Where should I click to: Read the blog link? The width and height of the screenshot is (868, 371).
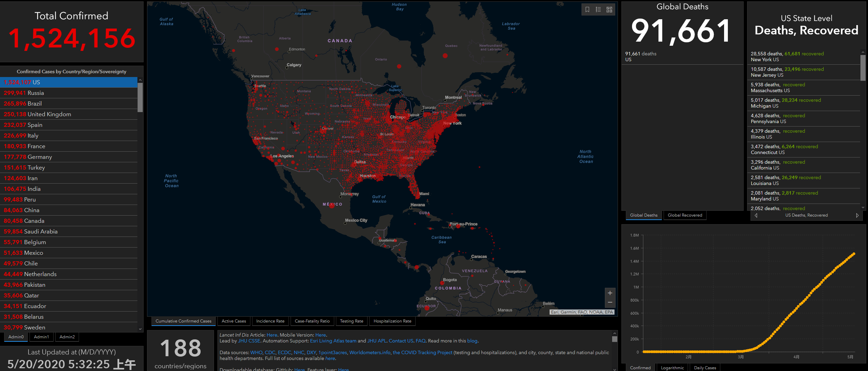(472, 341)
